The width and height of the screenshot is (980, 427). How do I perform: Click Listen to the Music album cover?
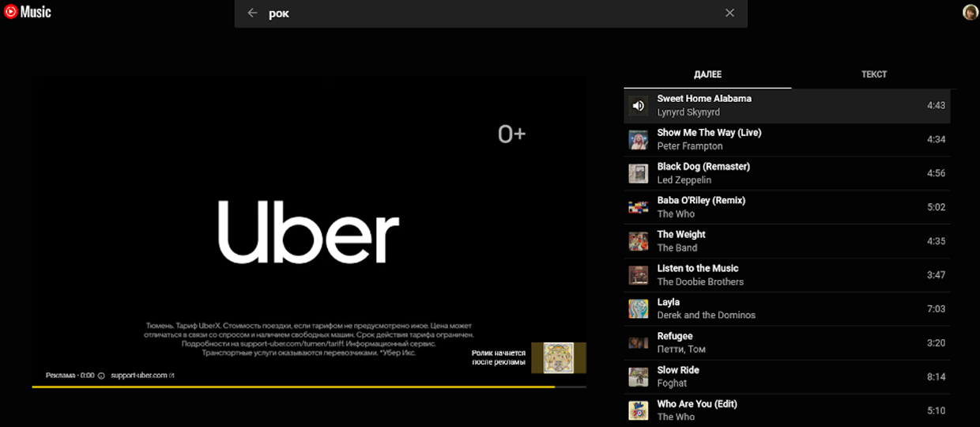click(x=639, y=275)
